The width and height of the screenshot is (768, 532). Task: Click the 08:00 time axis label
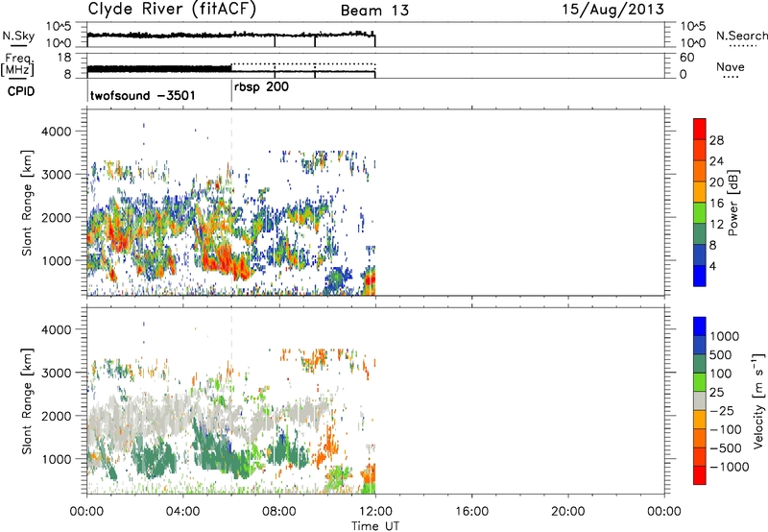[279, 512]
